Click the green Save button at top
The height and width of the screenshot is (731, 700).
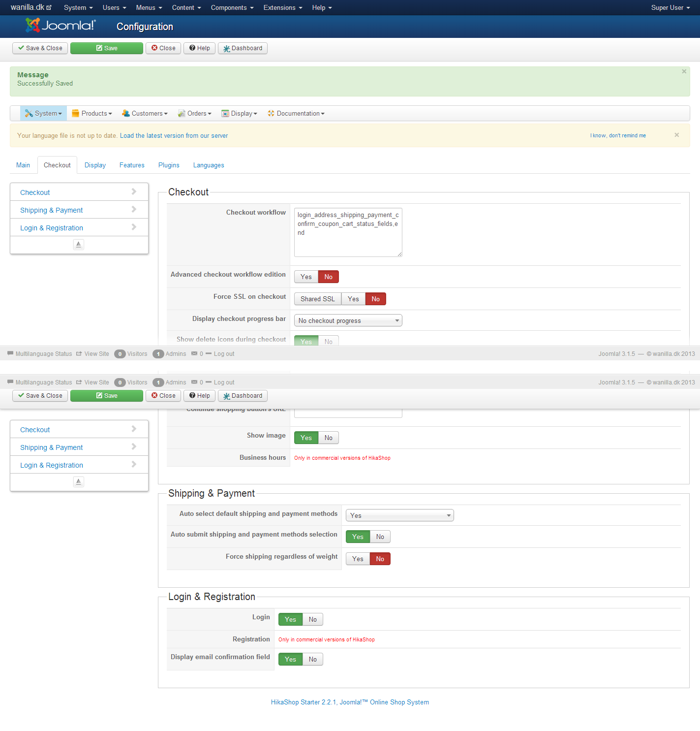click(x=107, y=48)
